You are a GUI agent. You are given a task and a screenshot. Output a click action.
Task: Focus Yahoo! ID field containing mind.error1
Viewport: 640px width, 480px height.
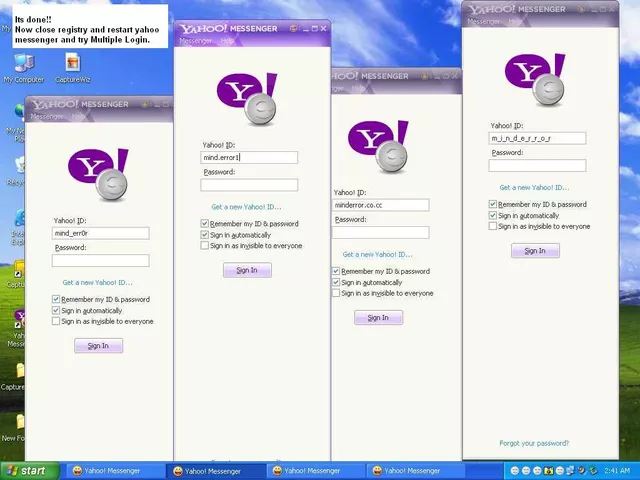(x=249, y=158)
